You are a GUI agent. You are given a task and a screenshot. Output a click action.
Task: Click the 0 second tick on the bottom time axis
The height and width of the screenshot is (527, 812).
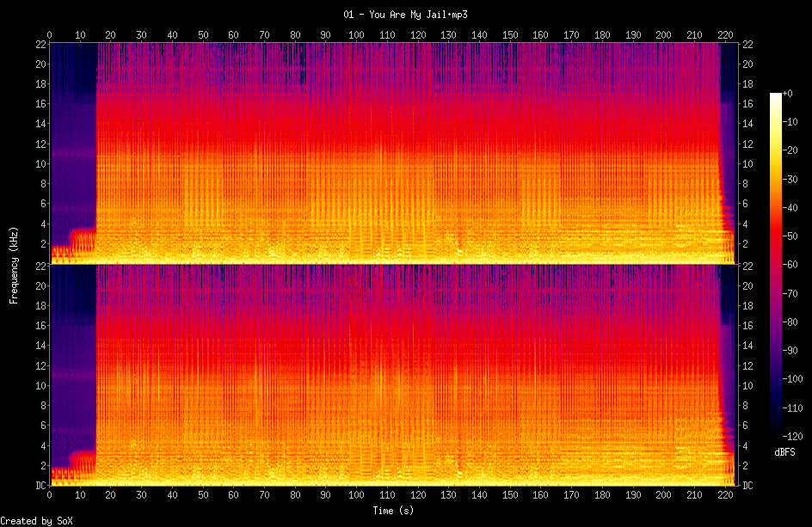pyautogui.click(x=50, y=495)
